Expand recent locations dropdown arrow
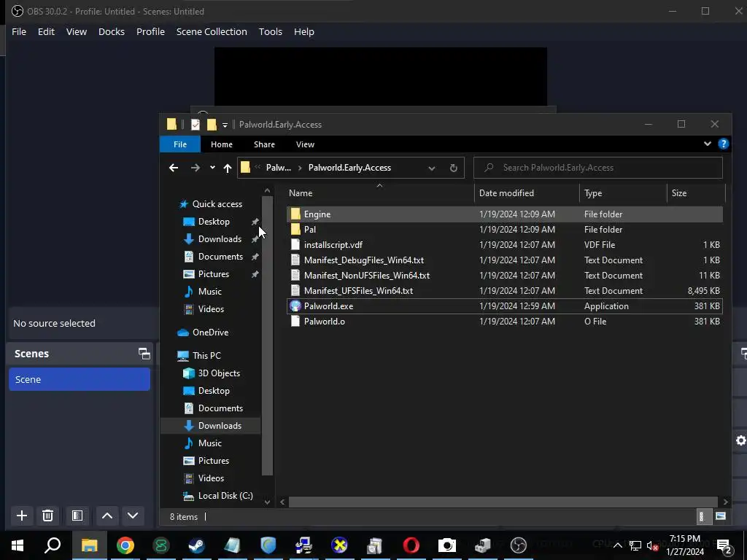The height and width of the screenshot is (560, 747). tap(212, 168)
